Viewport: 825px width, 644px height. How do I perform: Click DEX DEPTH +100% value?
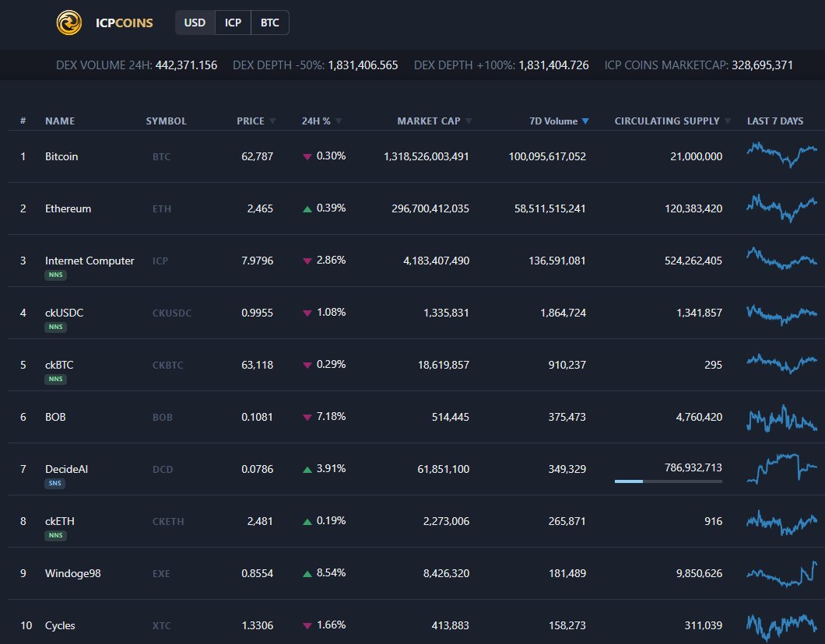point(553,65)
